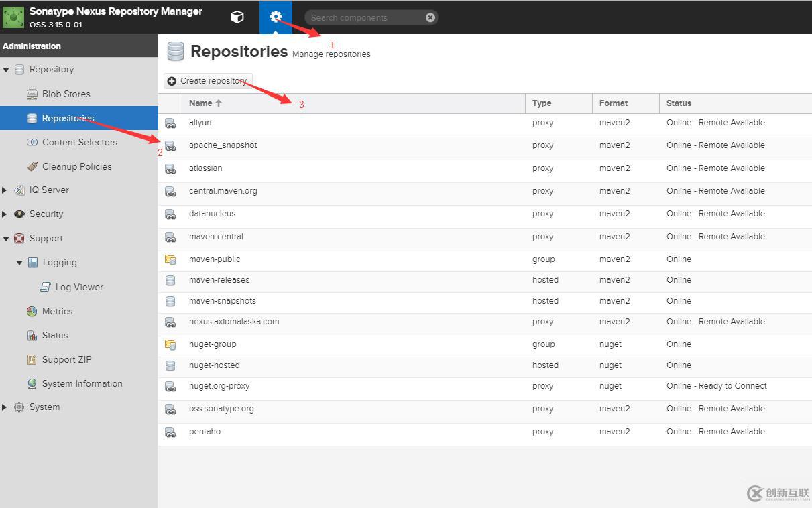Click the nuget-hosted database icon
Image resolution: width=812 pixels, height=508 pixels.
170,366
